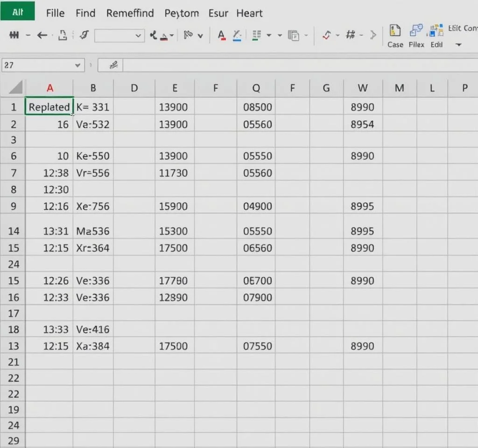This screenshot has width=478, height=448.
Task: Click the Filex icon in the ribbon
Action: [416, 31]
